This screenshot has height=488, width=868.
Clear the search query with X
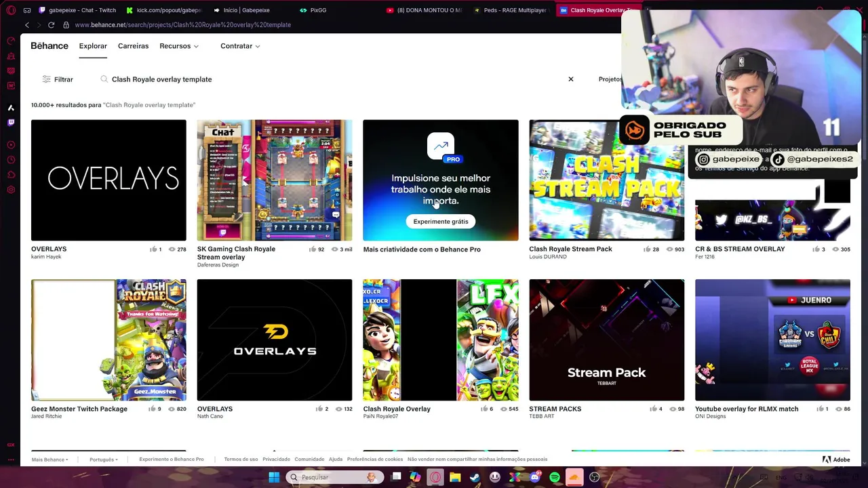point(571,79)
